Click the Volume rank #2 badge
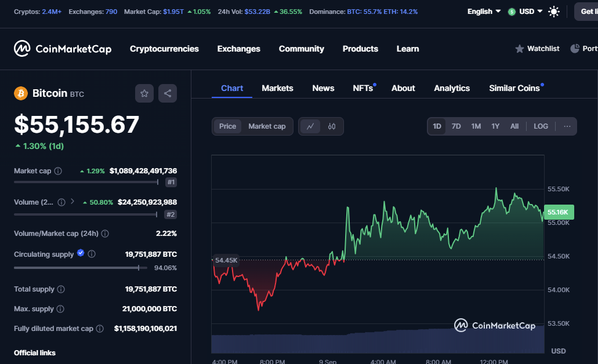The height and width of the screenshot is (364, 598). tap(171, 214)
